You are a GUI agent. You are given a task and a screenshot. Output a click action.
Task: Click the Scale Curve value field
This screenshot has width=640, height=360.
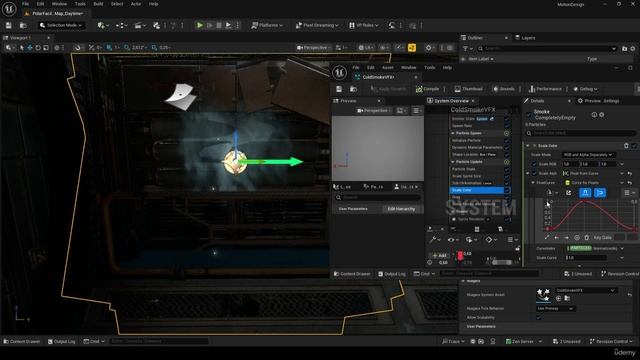585,258
